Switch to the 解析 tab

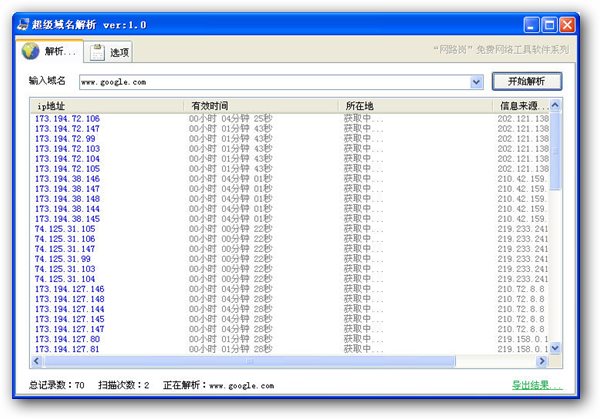[49, 51]
